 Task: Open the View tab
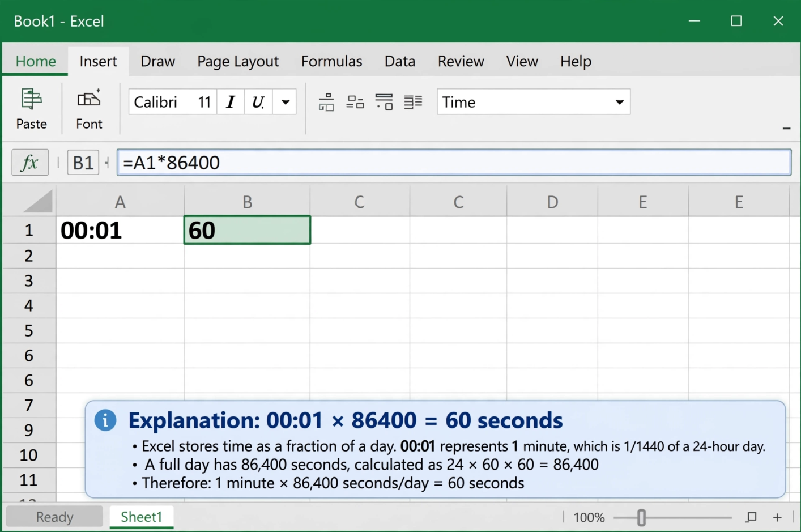pyautogui.click(x=522, y=61)
